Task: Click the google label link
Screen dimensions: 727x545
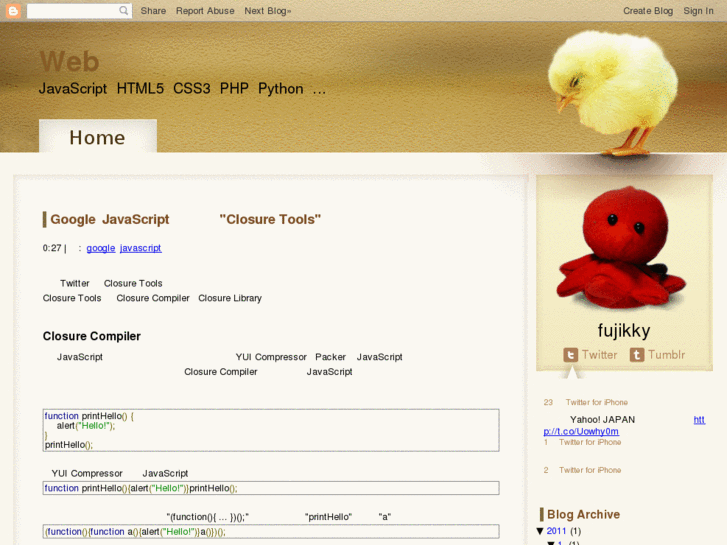Action: [101, 248]
